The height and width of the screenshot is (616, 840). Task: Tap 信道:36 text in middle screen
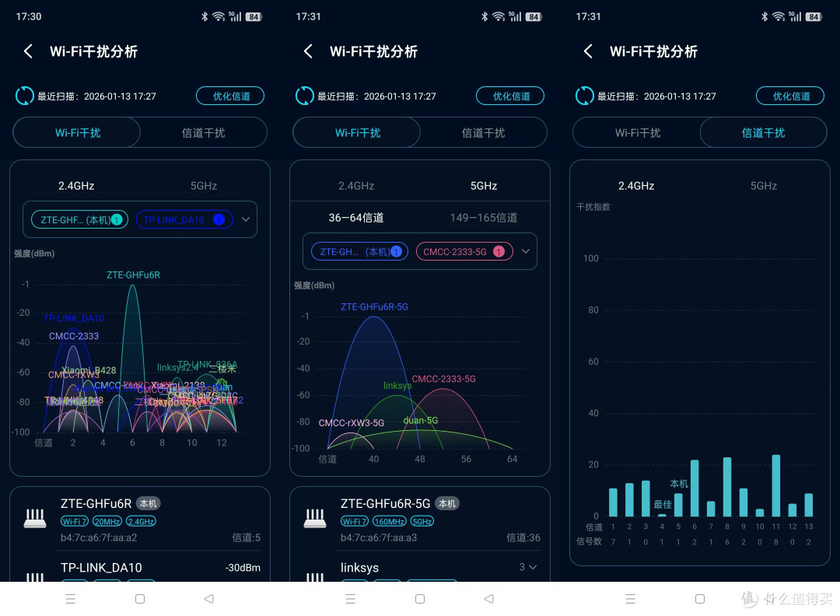pos(523,537)
